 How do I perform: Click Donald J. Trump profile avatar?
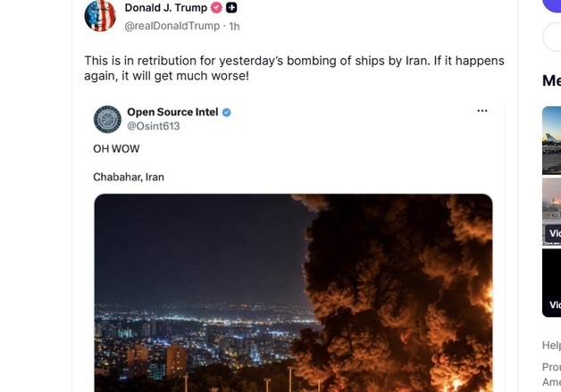[x=100, y=16]
